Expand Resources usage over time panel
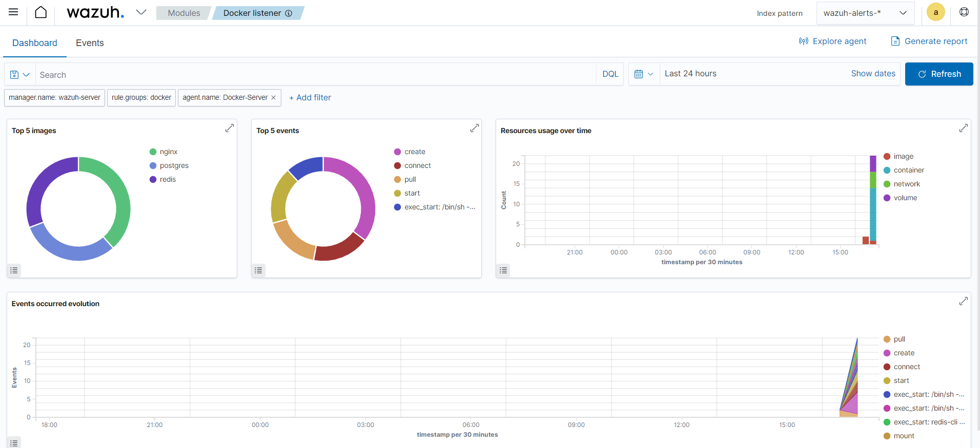The width and height of the screenshot is (980, 448). [964, 128]
